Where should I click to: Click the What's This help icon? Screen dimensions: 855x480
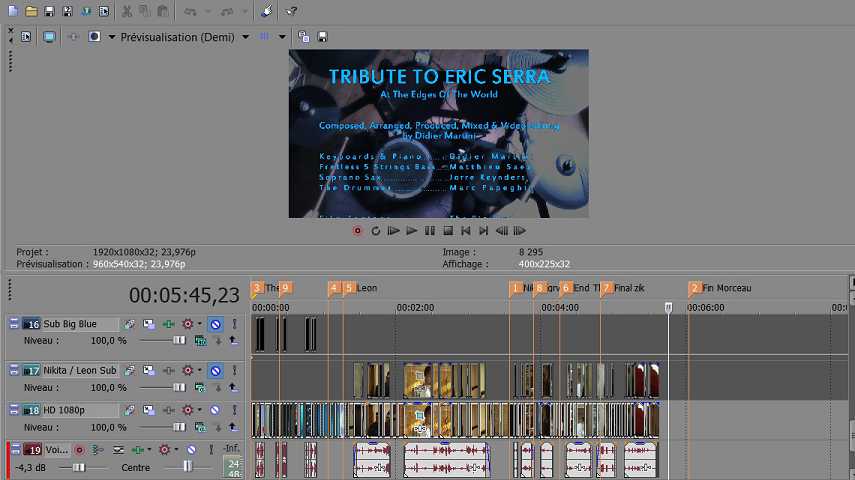tap(291, 11)
